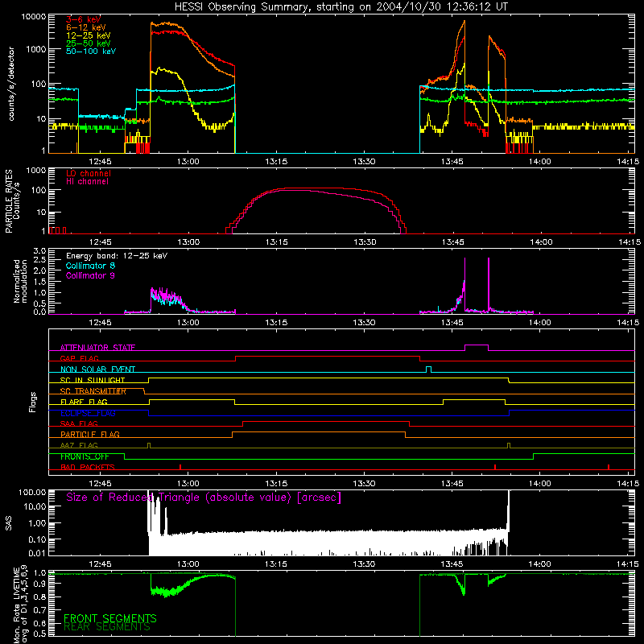Click 14:00 tick label under particle rates plot
644x644 pixels.
point(540,242)
